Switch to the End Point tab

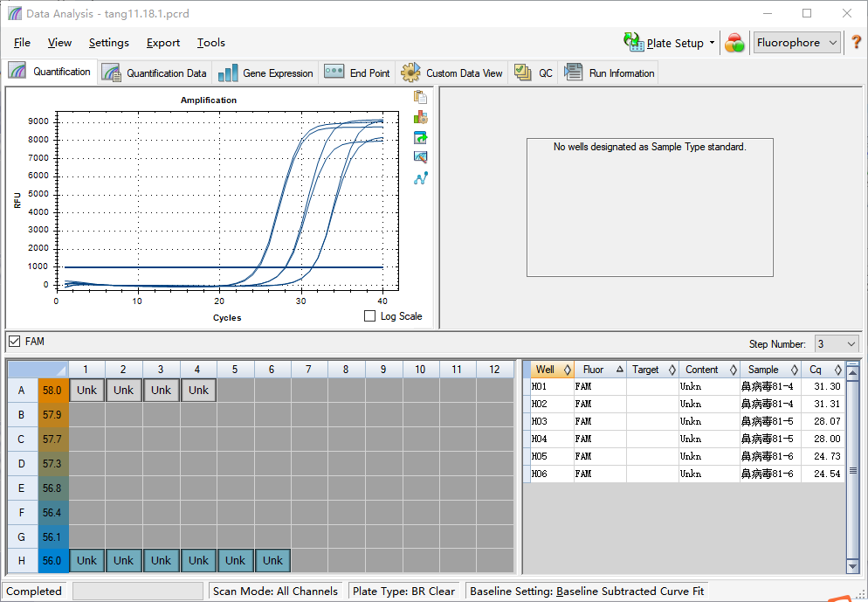[357, 73]
